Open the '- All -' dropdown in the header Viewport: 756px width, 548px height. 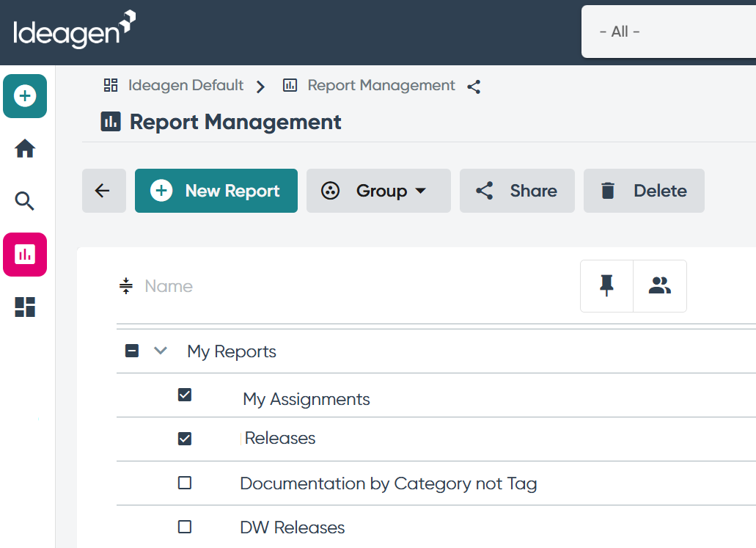(x=668, y=32)
